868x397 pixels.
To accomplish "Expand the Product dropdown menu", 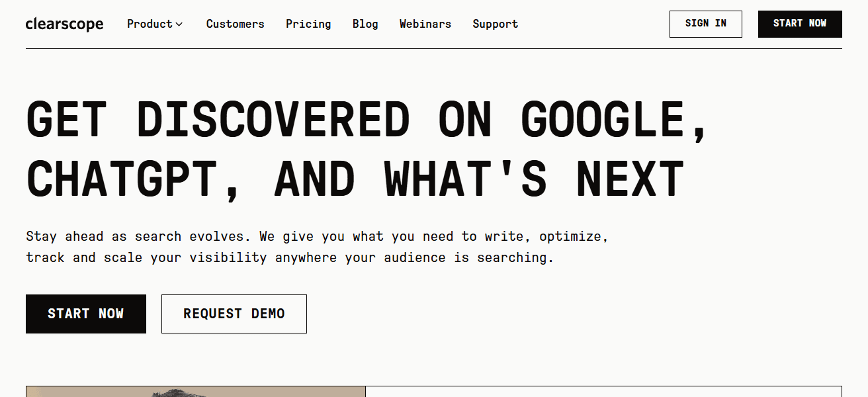I will coord(155,24).
